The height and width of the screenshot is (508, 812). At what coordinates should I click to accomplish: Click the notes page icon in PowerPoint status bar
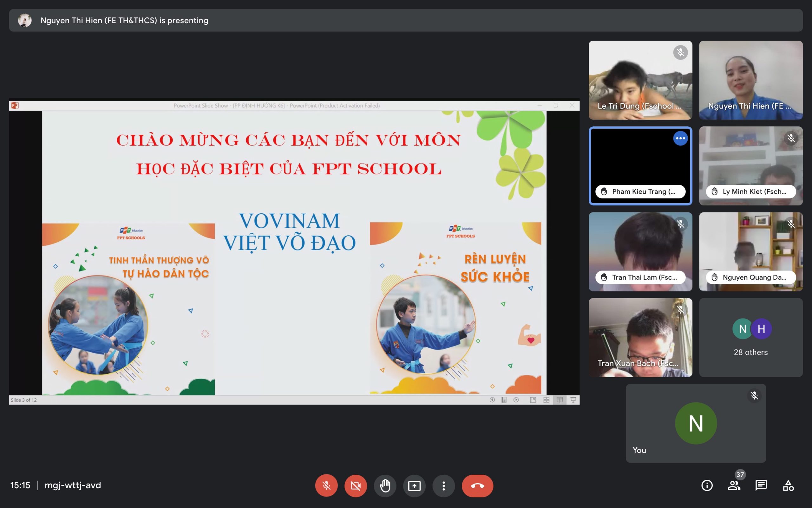504,400
